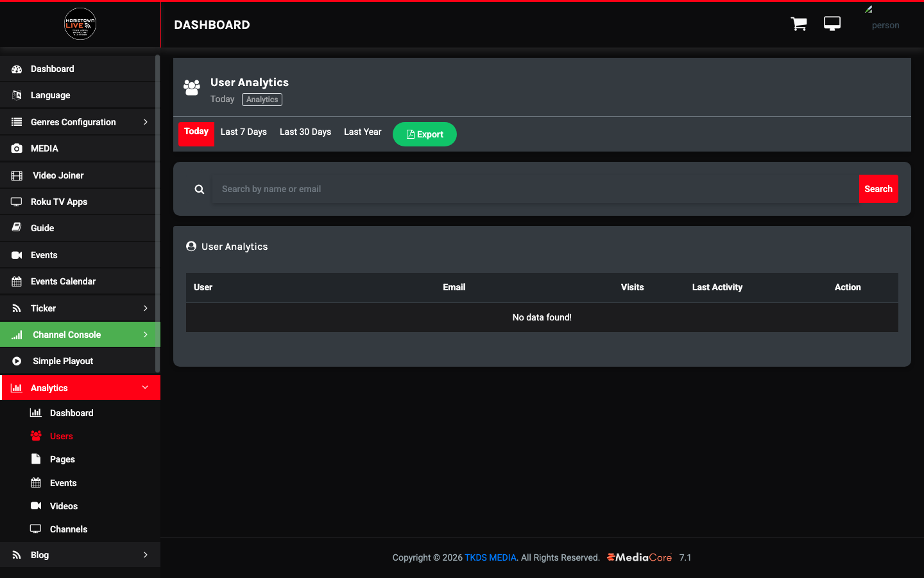Switch to Last 30 Days filter

tap(305, 132)
